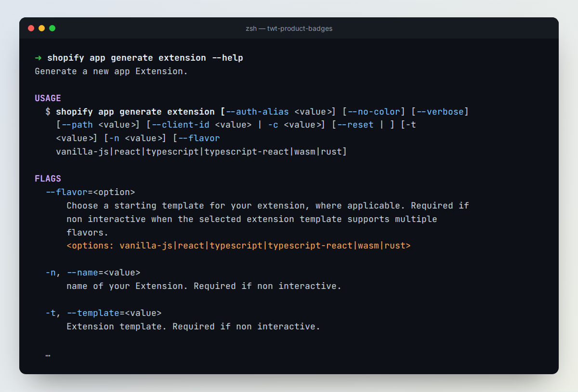Image resolution: width=578 pixels, height=392 pixels.
Task: Click the '-n, --name=<value>' flag entry
Action: pos(93,273)
